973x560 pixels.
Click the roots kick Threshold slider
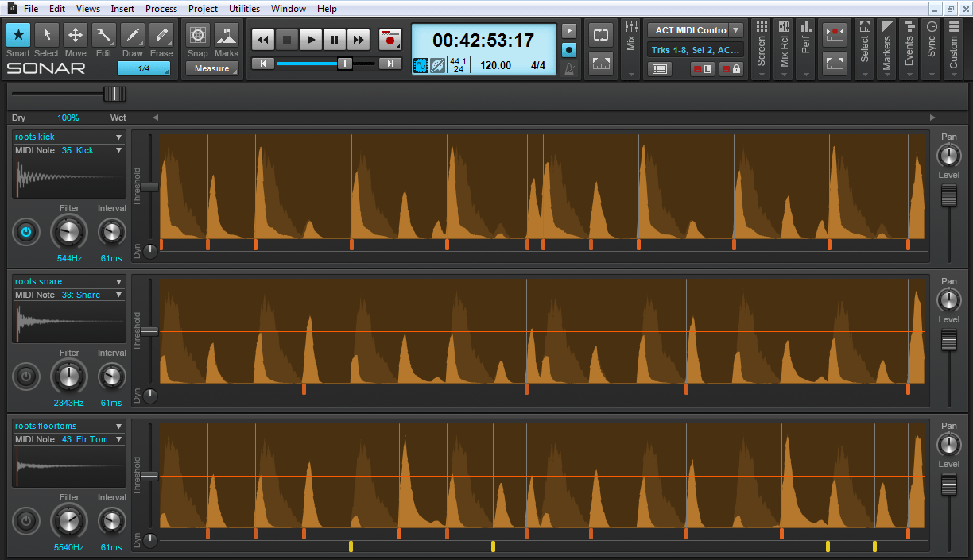(x=149, y=187)
